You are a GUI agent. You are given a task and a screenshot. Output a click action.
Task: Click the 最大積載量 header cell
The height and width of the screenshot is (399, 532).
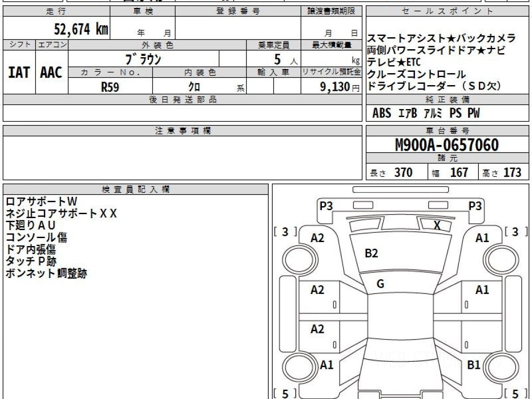(332, 45)
